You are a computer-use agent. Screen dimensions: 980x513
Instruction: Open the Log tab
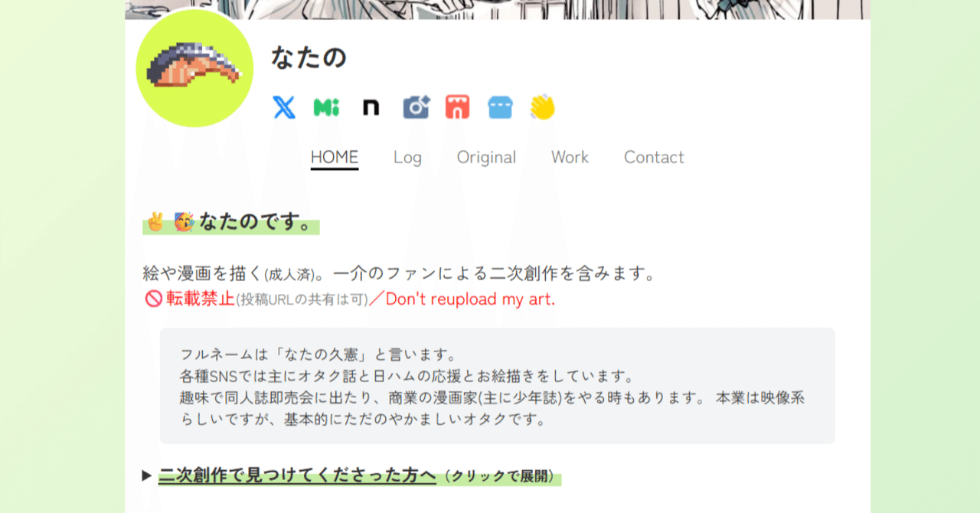point(407,157)
